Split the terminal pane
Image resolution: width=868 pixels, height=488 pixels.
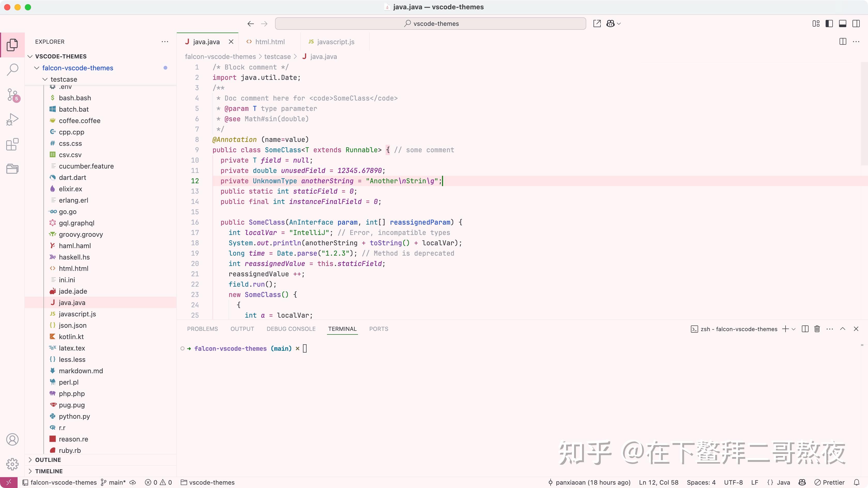[805, 329]
